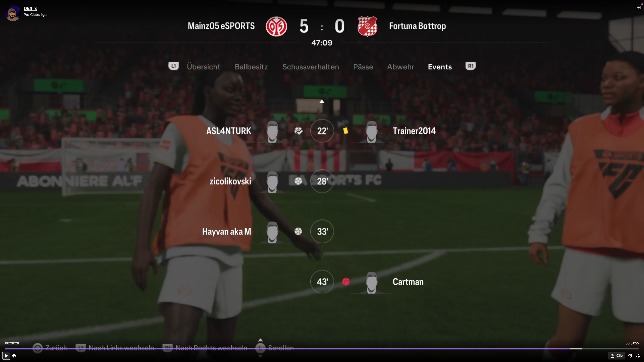
Task: Collapse the side panel arrow top right
Action: tap(639, 8)
